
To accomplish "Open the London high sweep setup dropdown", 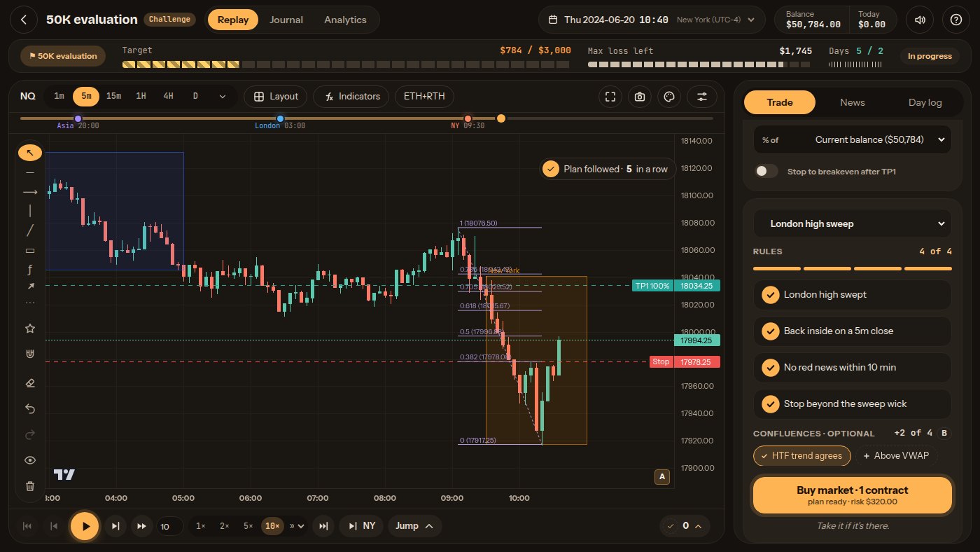I will click(x=853, y=223).
